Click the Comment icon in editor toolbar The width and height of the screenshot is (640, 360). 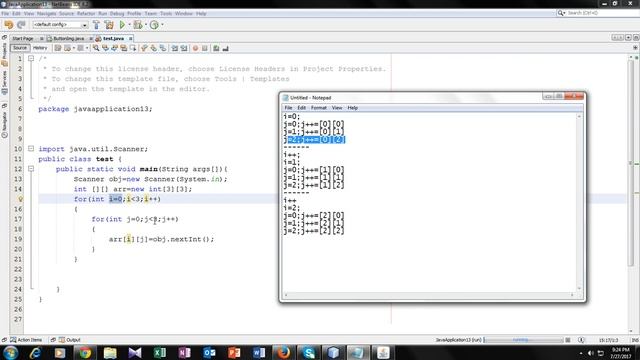[x=216, y=48]
